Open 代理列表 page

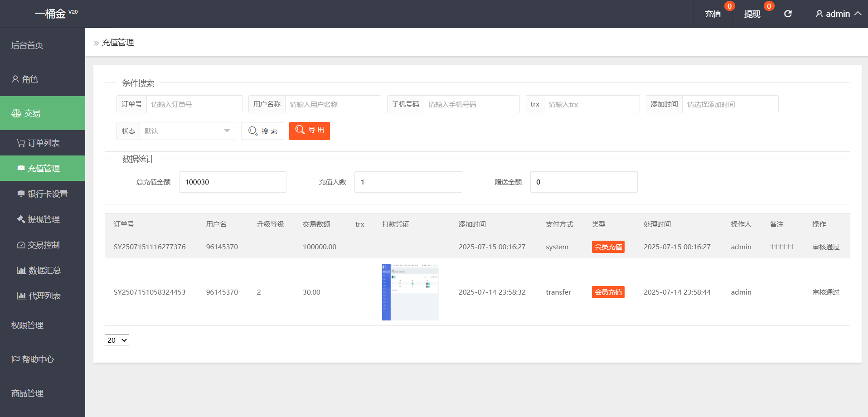[43, 296]
